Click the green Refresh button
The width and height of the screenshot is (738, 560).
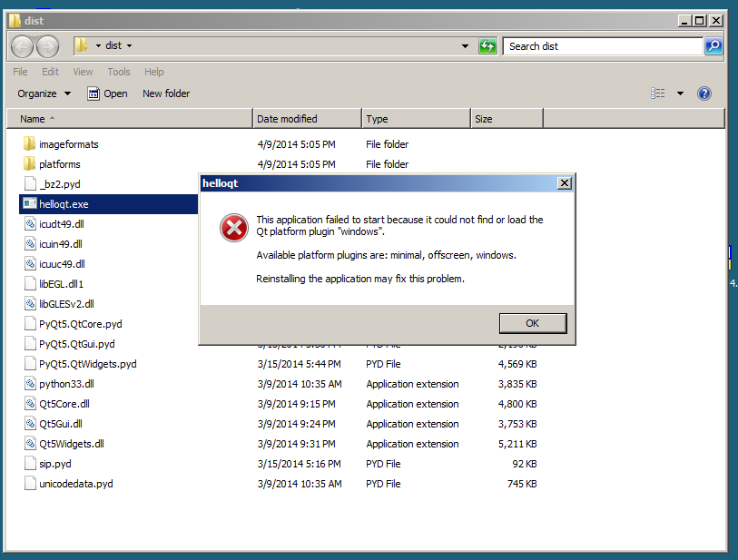coord(487,46)
